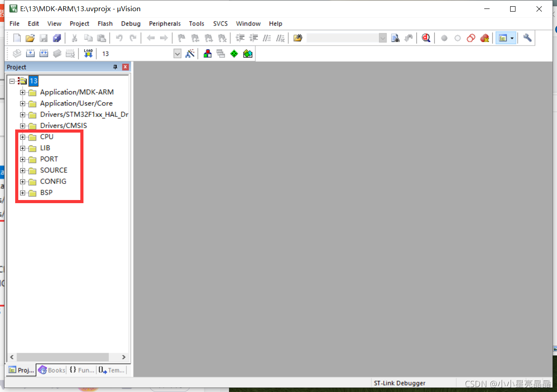Viewport: 557px width, 392px height.
Task: Click Disable All Breakpoints red rings icon
Action: click(471, 38)
